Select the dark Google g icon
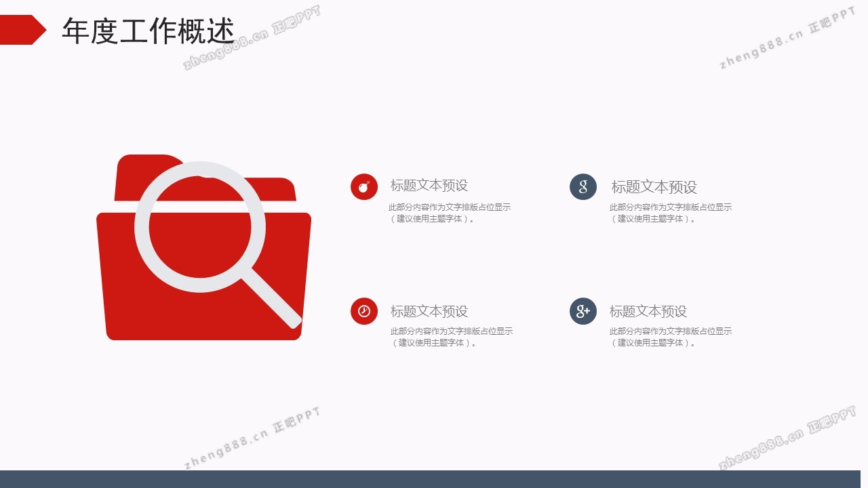Screen dimensions: 868x488 point(583,187)
